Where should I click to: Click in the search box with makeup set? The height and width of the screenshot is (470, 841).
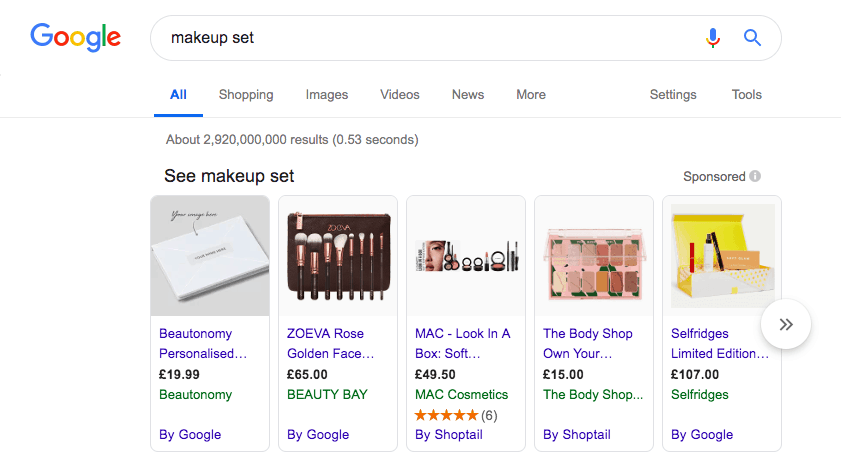click(420, 38)
